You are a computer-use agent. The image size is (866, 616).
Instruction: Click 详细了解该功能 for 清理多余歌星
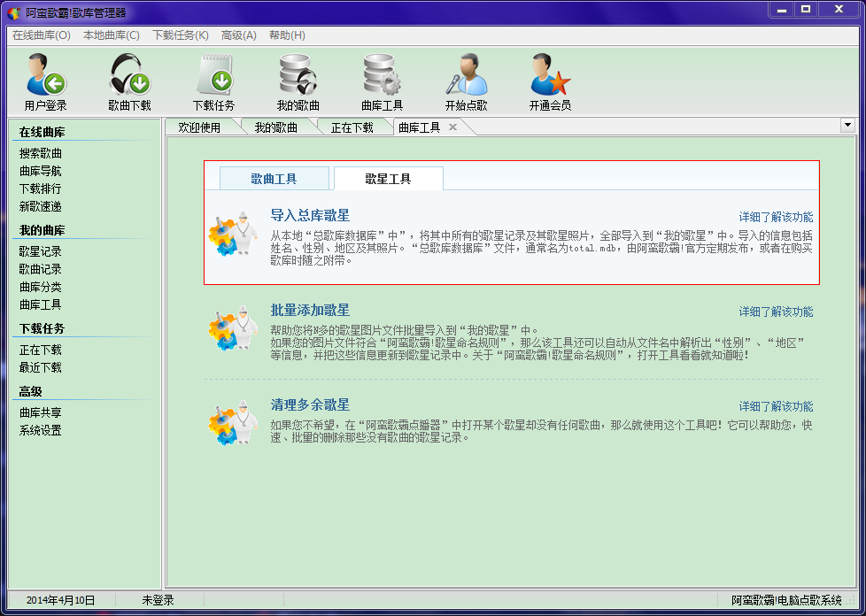tap(776, 407)
